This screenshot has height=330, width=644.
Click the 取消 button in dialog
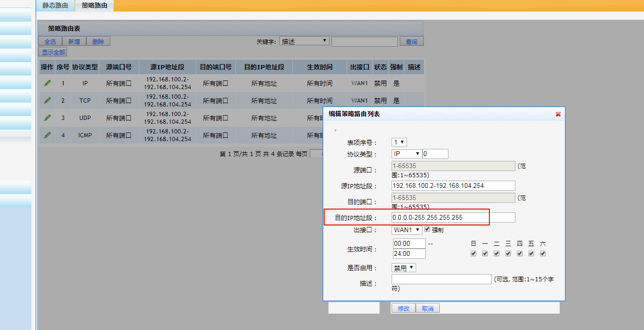click(428, 308)
